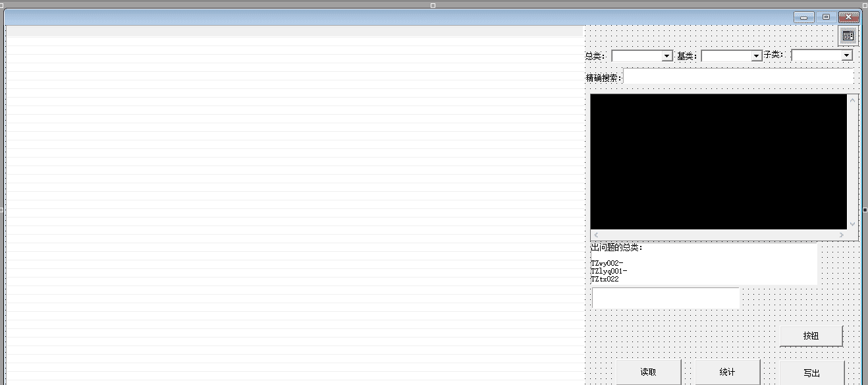Select the 出问题的总类 text box
868x385 pixels.
coord(703,264)
